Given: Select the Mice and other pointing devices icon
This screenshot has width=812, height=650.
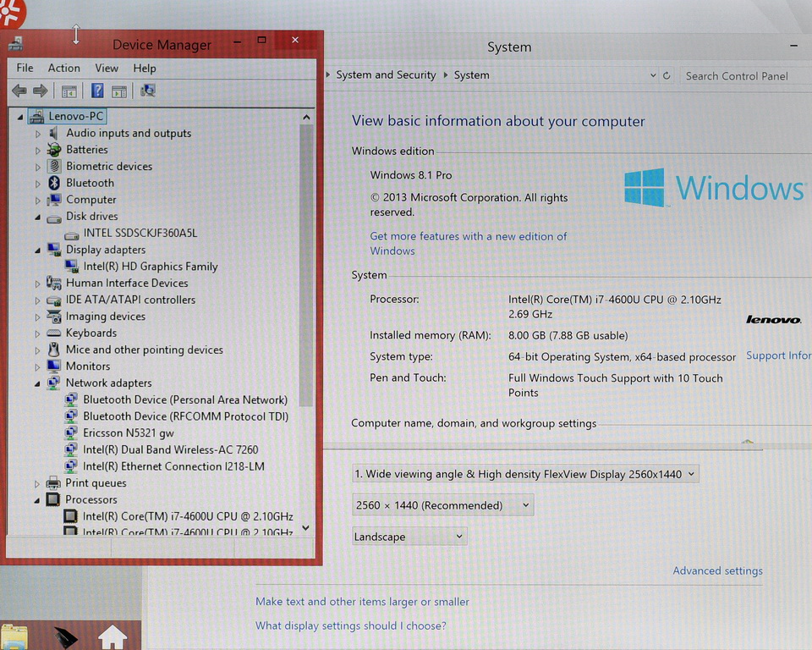Looking at the screenshot, I should 52,350.
